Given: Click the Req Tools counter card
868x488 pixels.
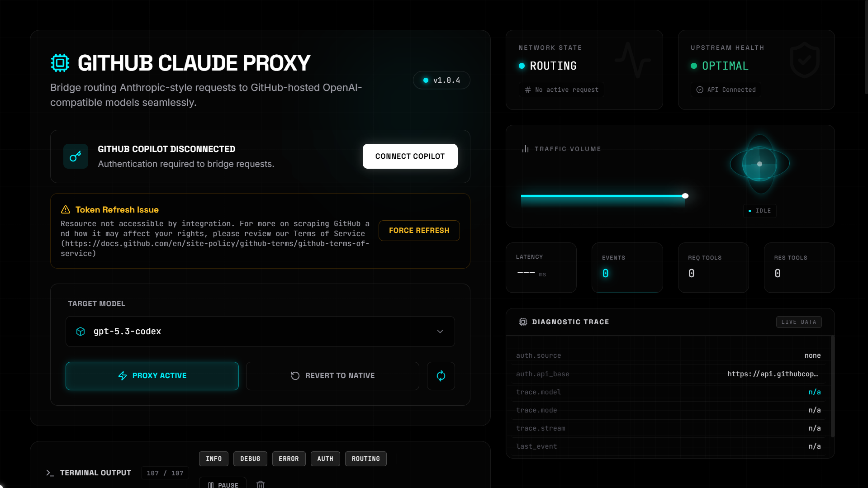Looking at the screenshot, I should [713, 267].
